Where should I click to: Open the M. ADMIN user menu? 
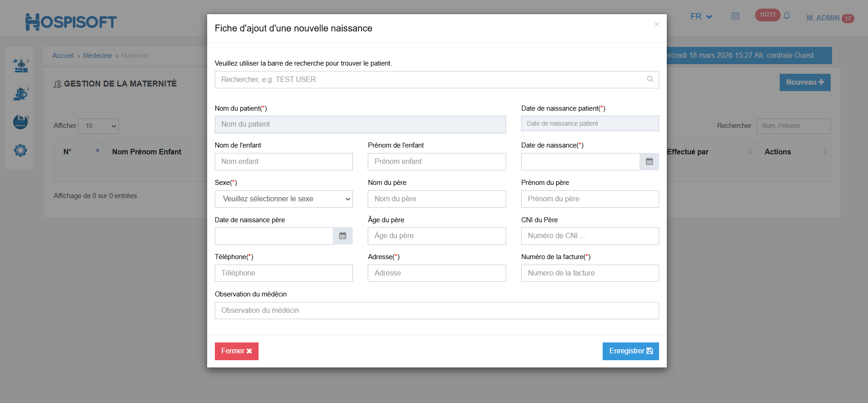[x=823, y=18]
